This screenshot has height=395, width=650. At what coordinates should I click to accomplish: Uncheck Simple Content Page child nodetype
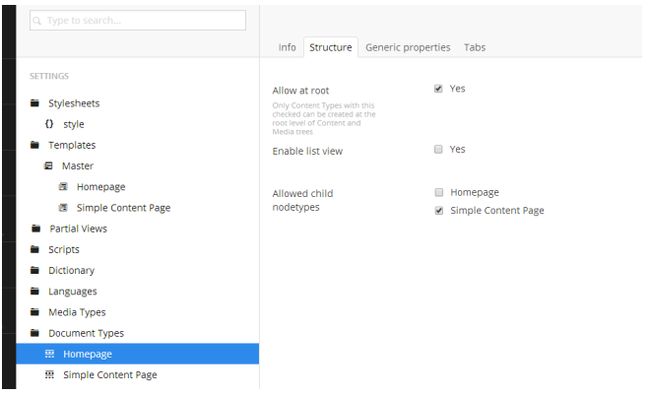439,211
